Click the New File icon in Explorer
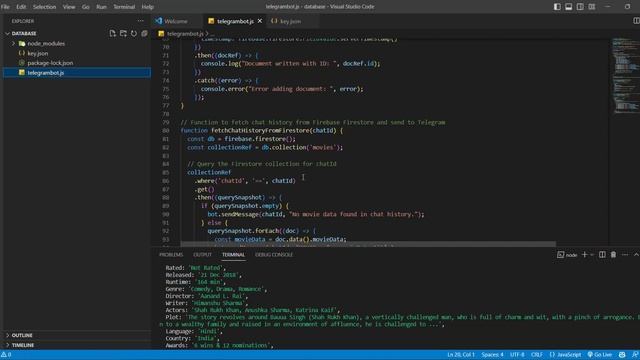 click(x=113, y=33)
